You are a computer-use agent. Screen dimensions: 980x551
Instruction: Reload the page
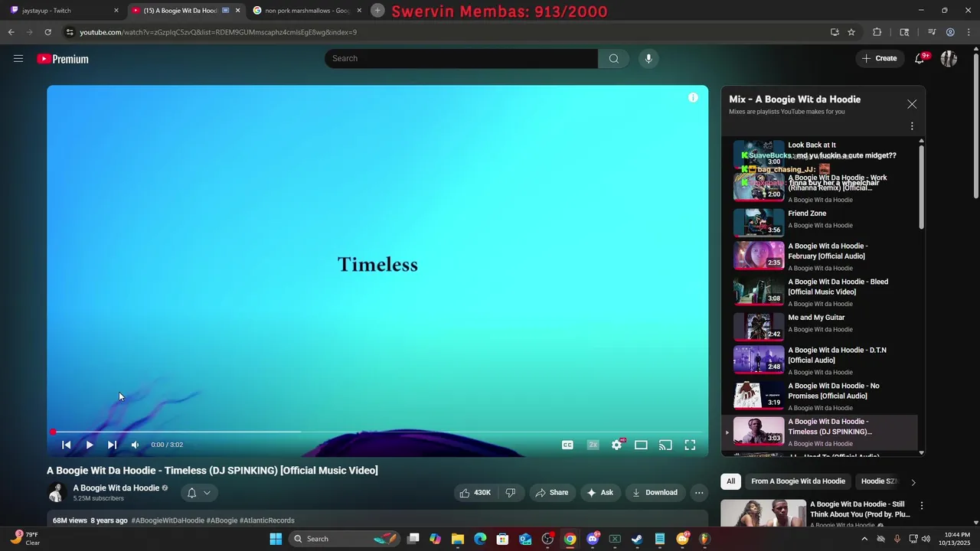pyautogui.click(x=47, y=32)
